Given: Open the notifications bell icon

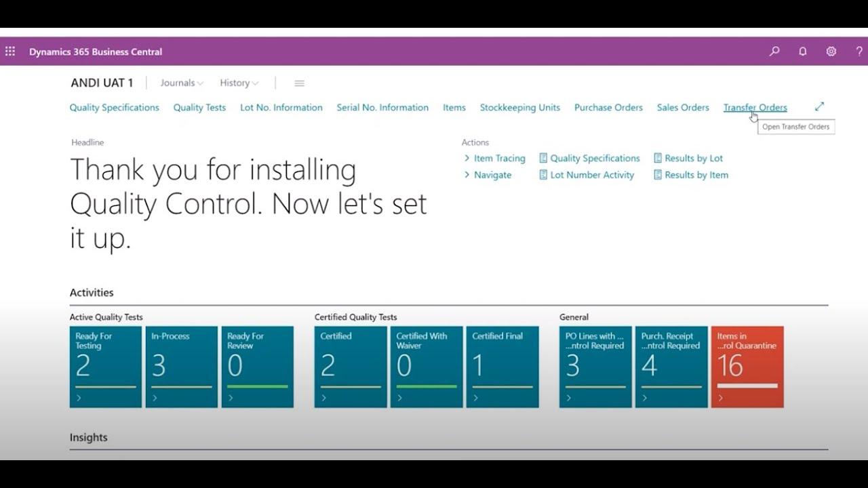Looking at the screenshot, I should pyautogui.click(x=803, y=52).
